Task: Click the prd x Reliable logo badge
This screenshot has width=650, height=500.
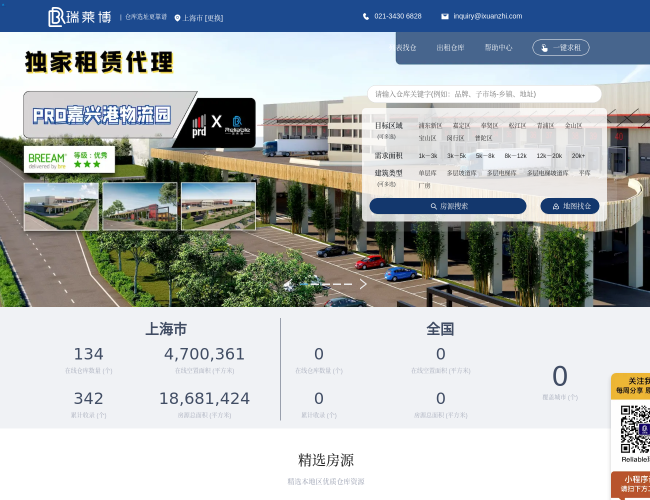Action: [x=219, y=123]
